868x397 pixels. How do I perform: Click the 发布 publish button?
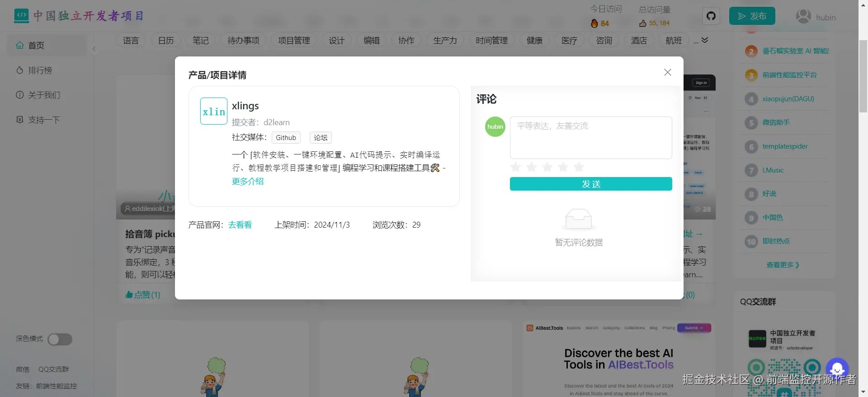click(752, 16)
